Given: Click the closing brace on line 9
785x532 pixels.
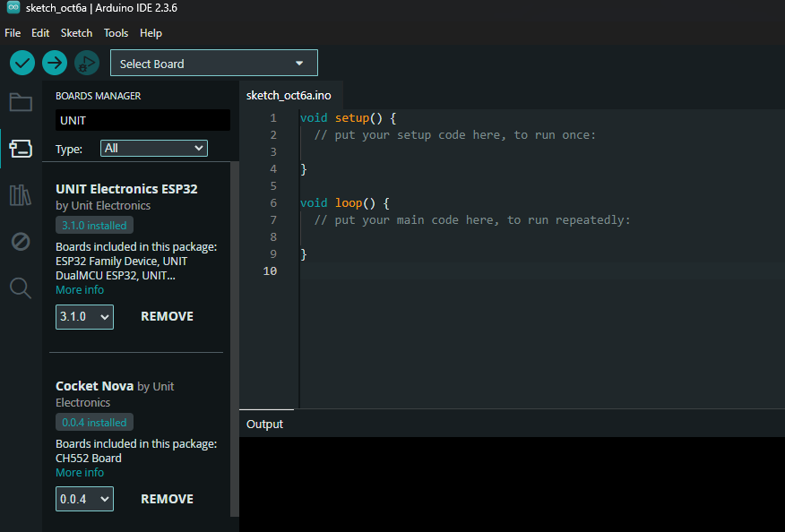Looking at the screenshot, I should 304,254.
